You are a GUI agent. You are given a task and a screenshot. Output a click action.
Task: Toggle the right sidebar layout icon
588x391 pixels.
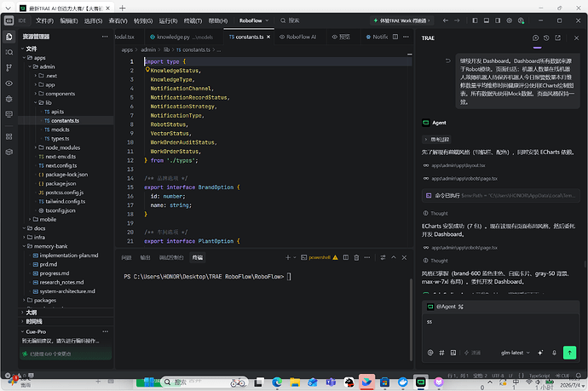point(498,20)
